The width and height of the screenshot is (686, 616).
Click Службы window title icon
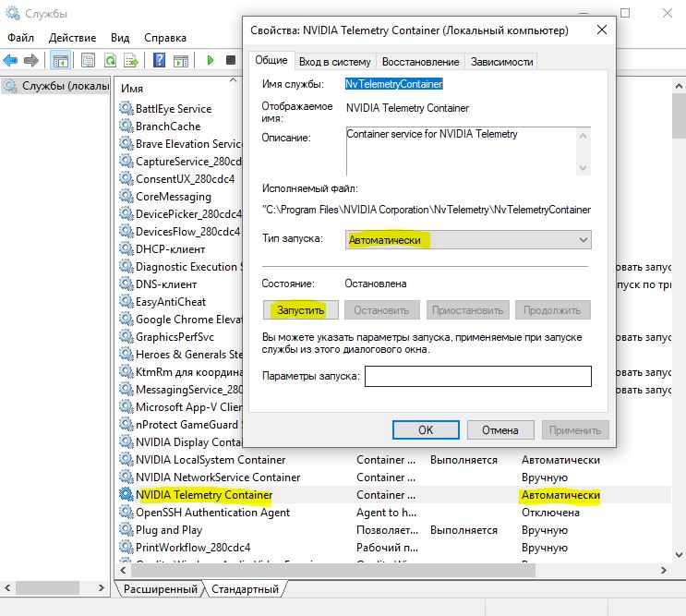(12, 13)
